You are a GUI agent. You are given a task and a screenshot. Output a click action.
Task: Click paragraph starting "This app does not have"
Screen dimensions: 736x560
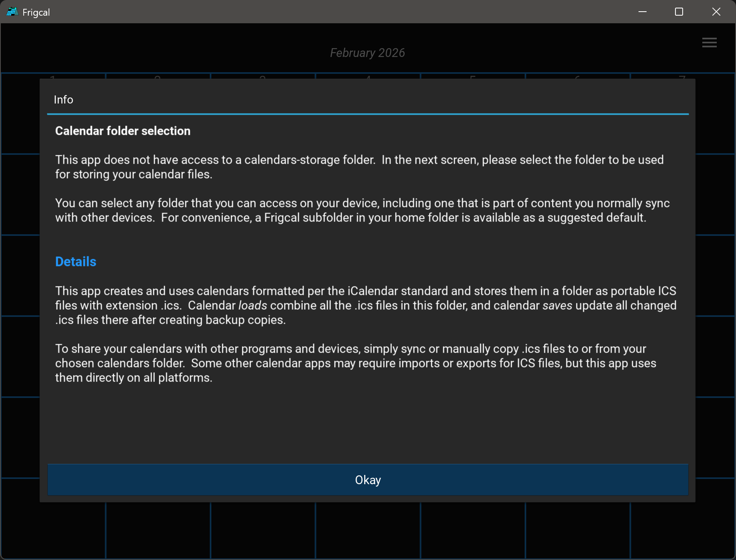(x=359, y=167)
